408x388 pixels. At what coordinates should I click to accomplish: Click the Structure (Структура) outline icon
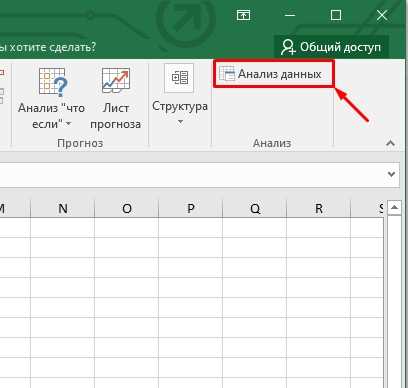[x=179, y=78]
